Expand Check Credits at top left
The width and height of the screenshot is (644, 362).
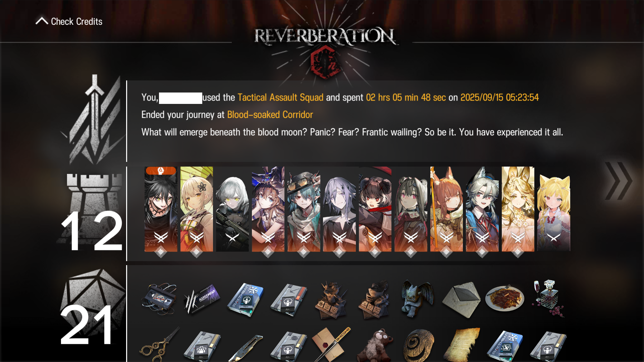[69, 21]
